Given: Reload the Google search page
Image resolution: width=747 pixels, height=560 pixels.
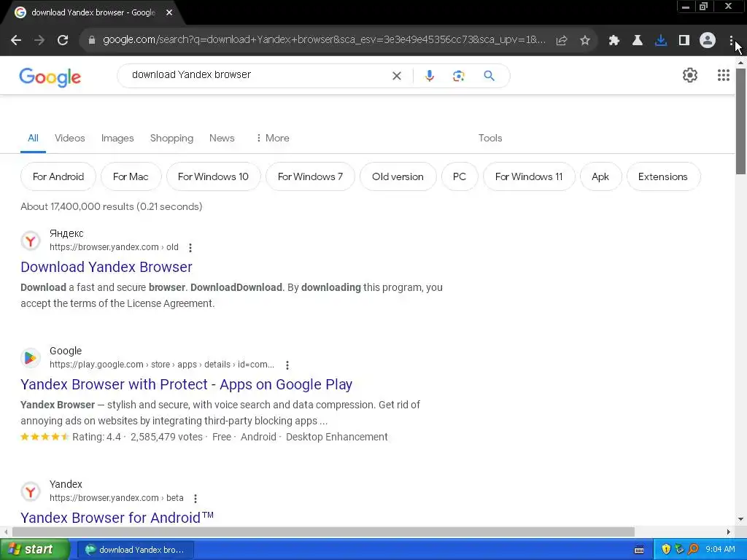Looking at the screenshot, I should [x=63, y=40].
